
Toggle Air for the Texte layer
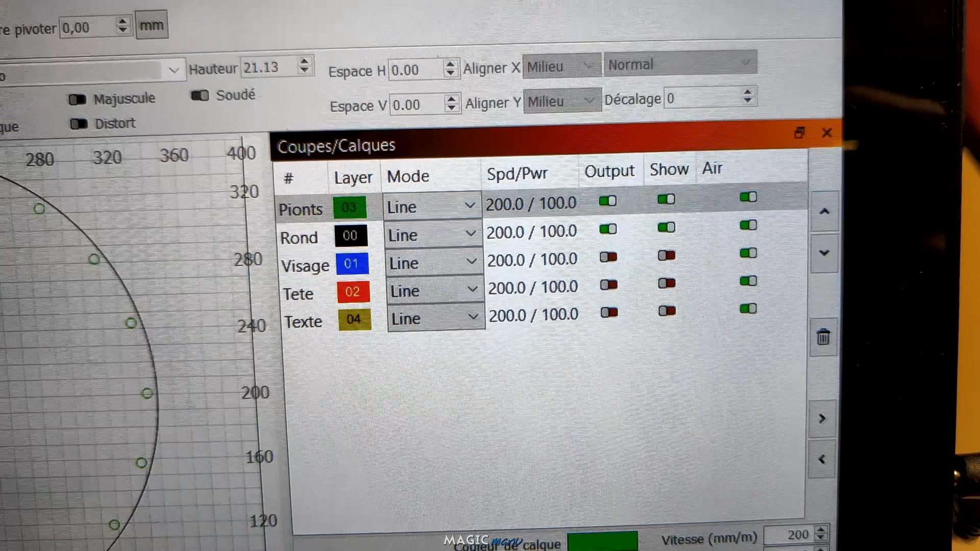point(748,308)
